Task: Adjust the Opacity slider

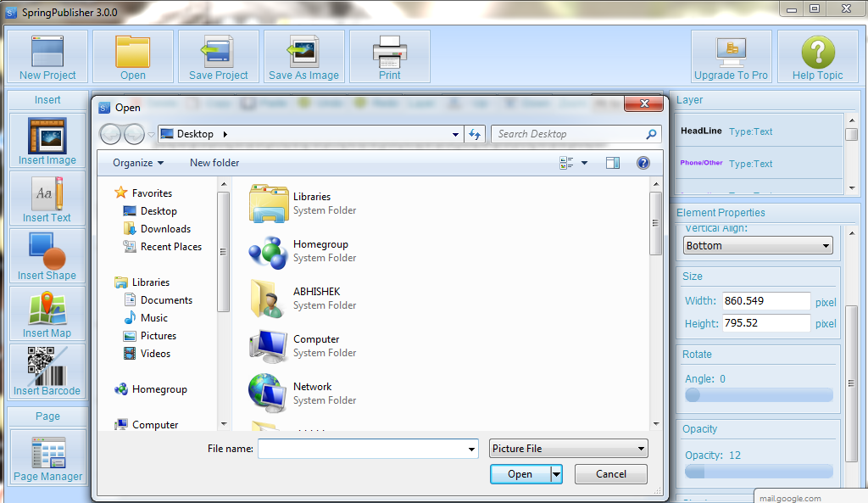Action: [759, 472]
